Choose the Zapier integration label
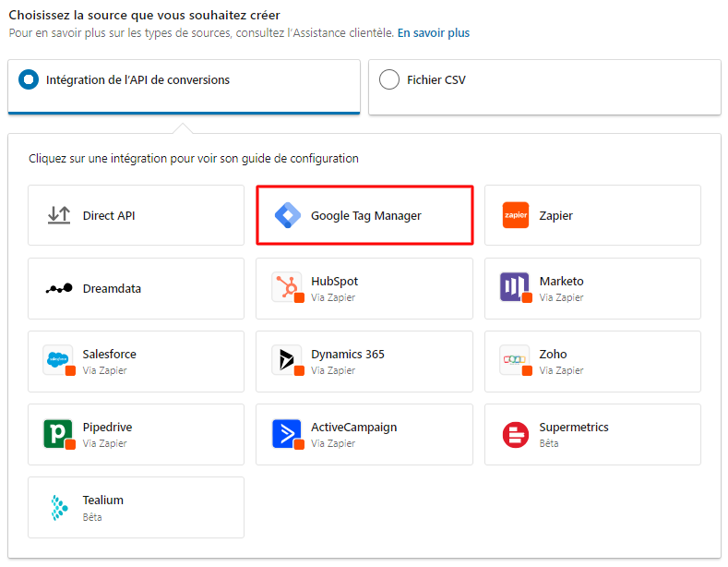This screenshot has height=567, width=728. [x=555, y=216]
